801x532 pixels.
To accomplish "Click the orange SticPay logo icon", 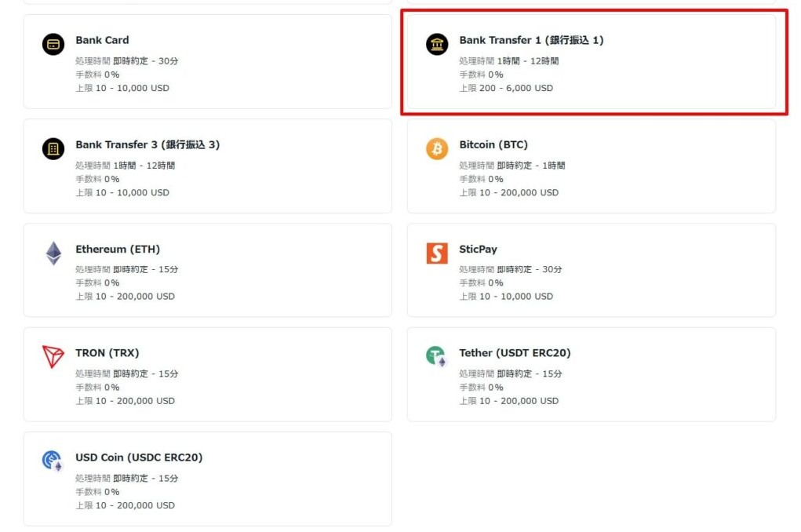I will 437,253.
